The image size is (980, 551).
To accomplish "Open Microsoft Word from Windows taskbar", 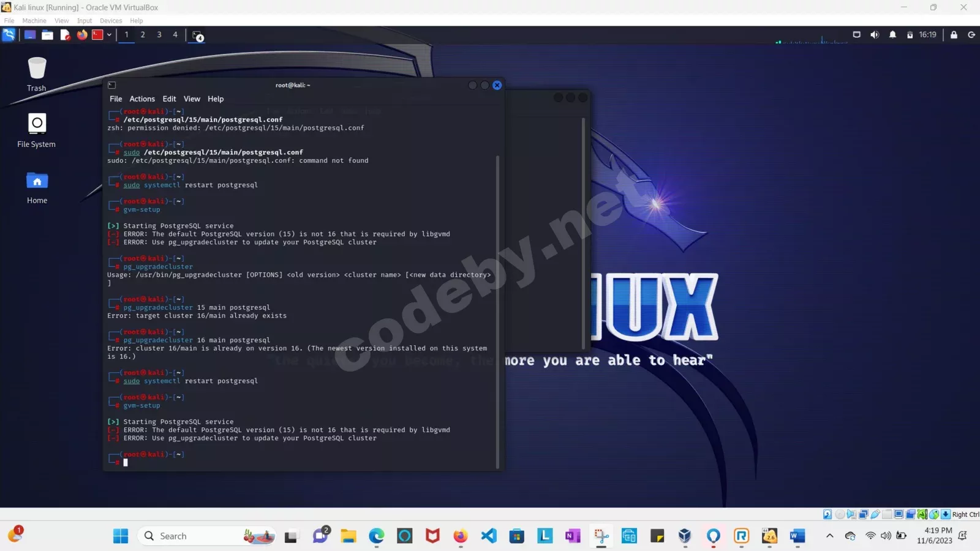I will (x=797, y=536).
